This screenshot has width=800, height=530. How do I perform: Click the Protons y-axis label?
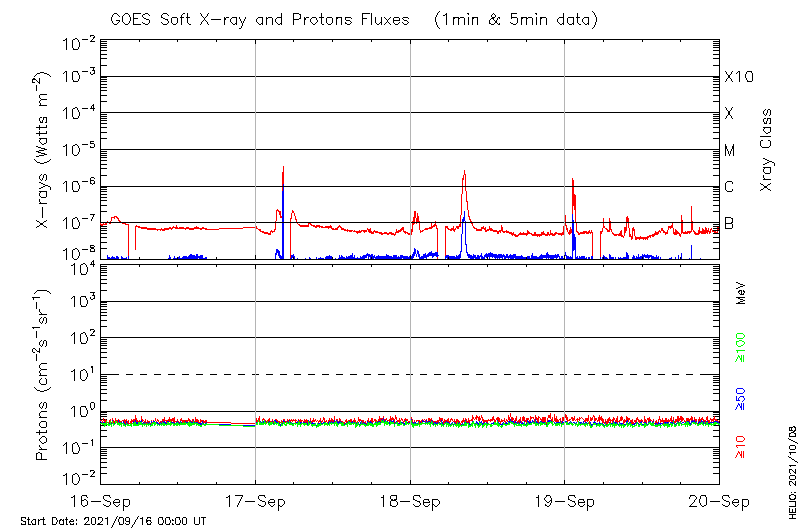(43, 374)
